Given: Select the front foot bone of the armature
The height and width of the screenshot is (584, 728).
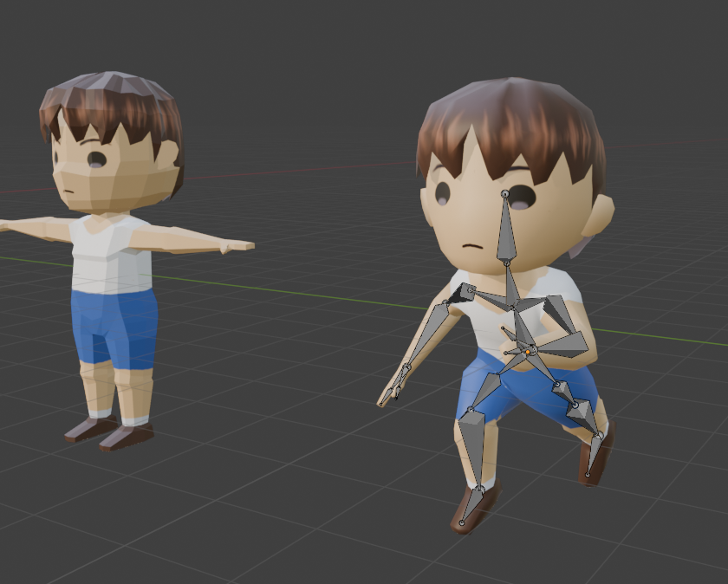Looking at the screenshot, I should 471,506.
